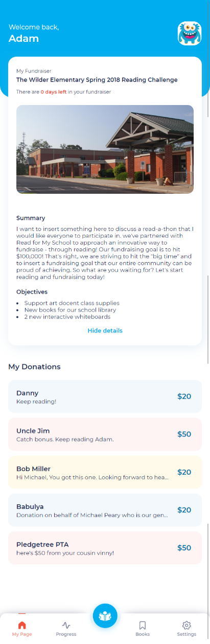Screen dimensions: 210x644
Task: Select Bob Miller's donation entry
Action: [x=105, y=472]
